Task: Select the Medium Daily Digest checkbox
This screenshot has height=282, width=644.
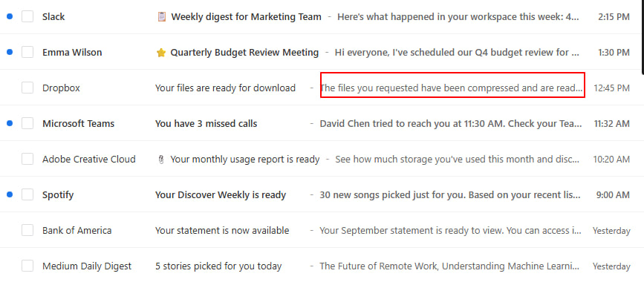Action: pos(27,266)
